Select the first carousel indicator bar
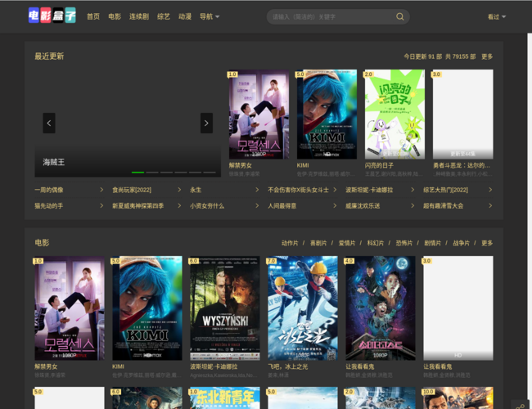Image resolution: width=532 pixels, height=409 pixels. click(138, 173)
